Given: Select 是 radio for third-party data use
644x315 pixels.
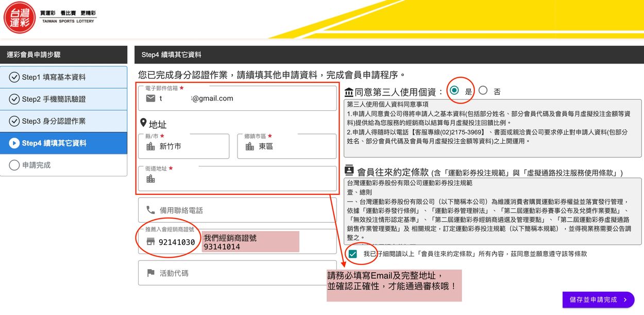Looking at the screenshot, I should tap(454, 91).
